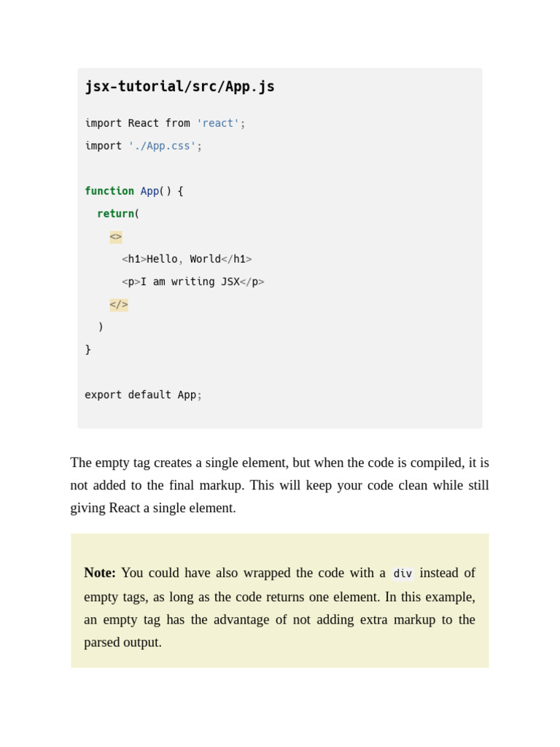Screen dimensions: 560x747
Task: Click the words 'parsed output' in the note
Action: (x=122, y=642)
